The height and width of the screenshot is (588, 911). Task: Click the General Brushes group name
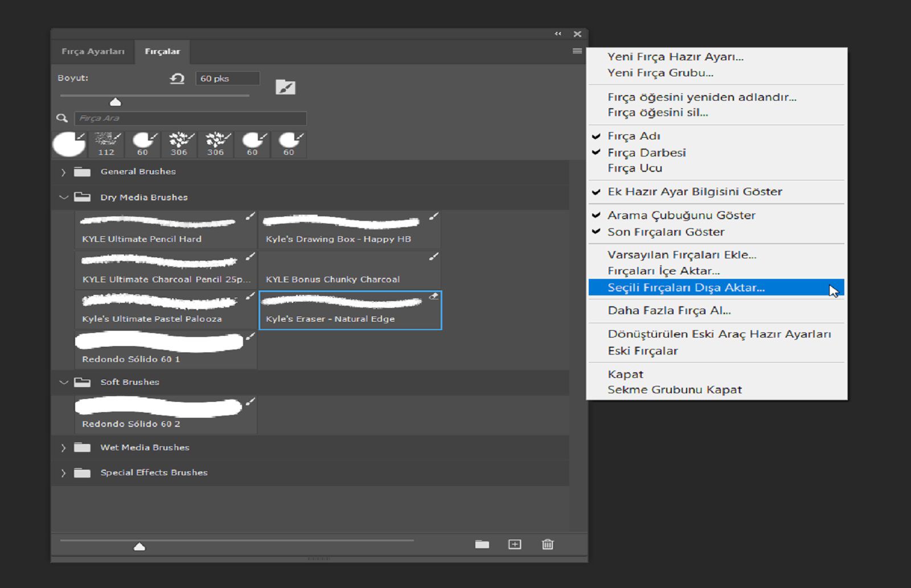(x=138, y=171)
